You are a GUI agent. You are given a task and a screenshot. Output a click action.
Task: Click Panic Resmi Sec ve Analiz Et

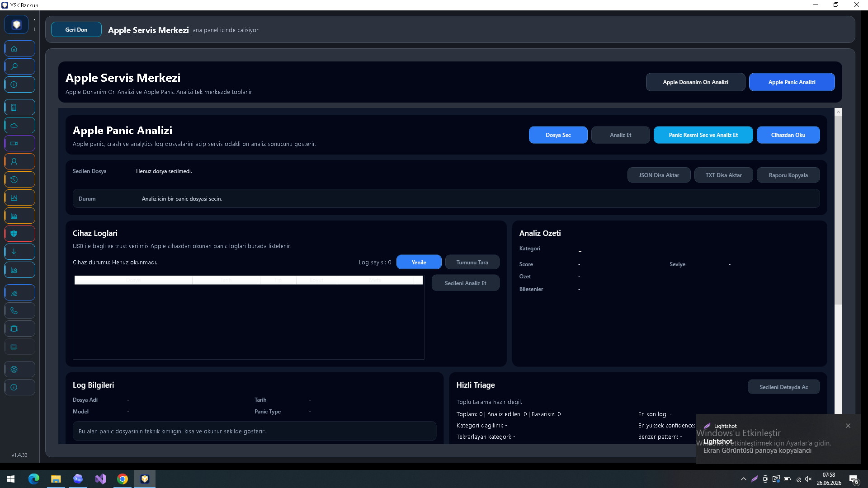click(x=703, y=135)
